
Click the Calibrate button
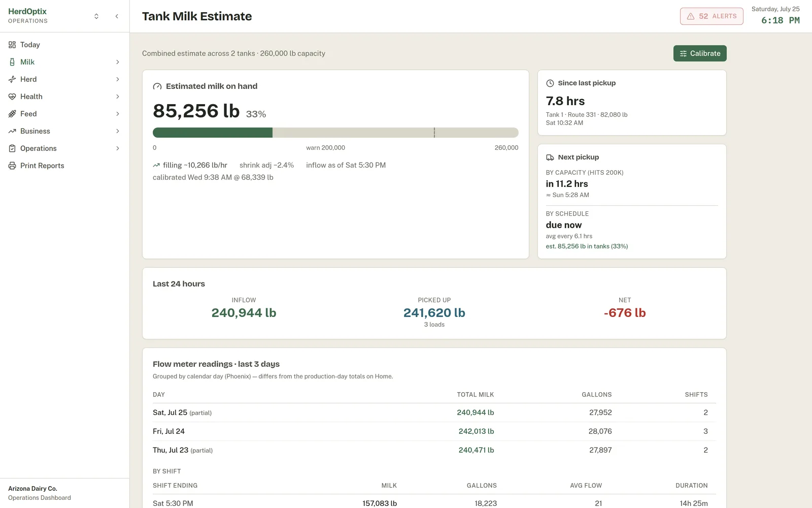700,53
